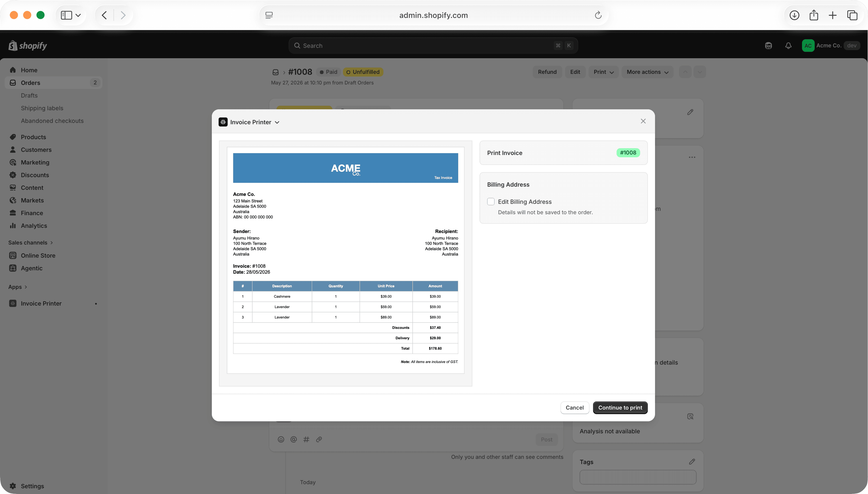Viewport: 868px width, 494px height.
Task: Close the Invoice Printer dialog
Action: point(643,121)
